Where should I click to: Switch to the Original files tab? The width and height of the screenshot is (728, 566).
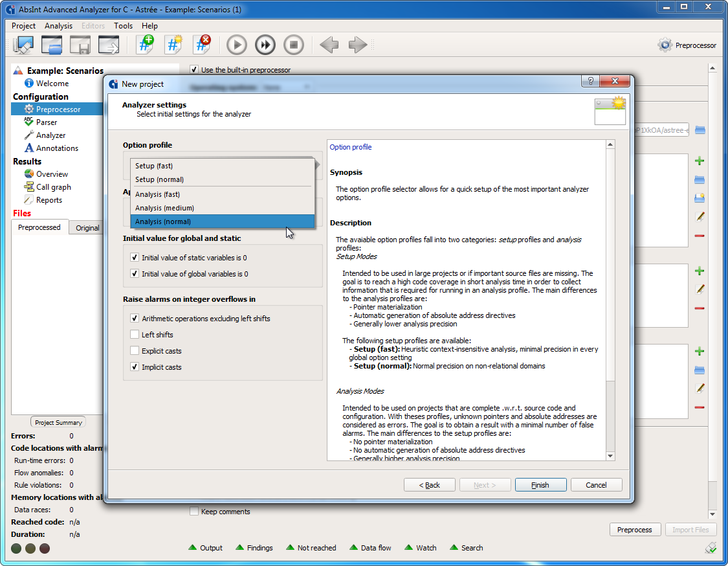[87, 228]
